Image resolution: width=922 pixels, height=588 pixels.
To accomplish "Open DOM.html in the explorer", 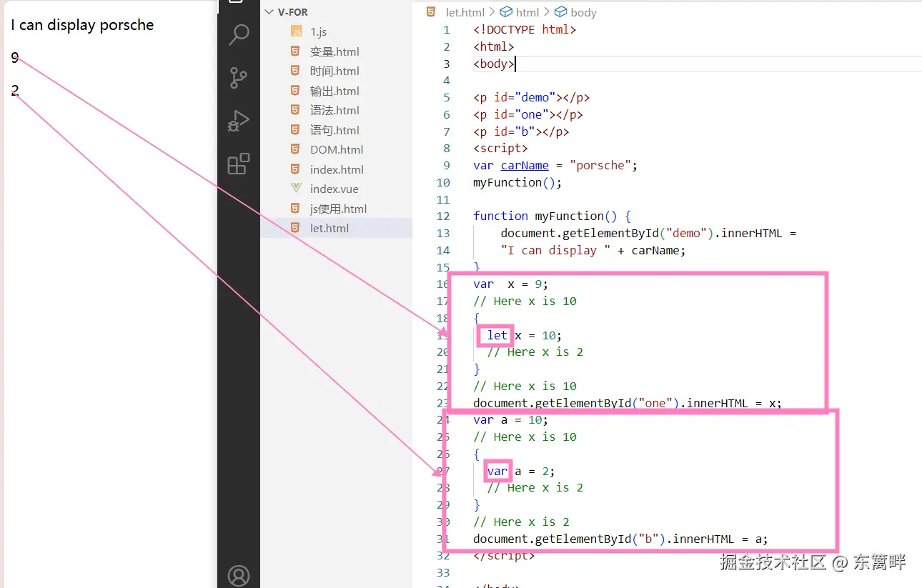I will (x=336, y=150).
